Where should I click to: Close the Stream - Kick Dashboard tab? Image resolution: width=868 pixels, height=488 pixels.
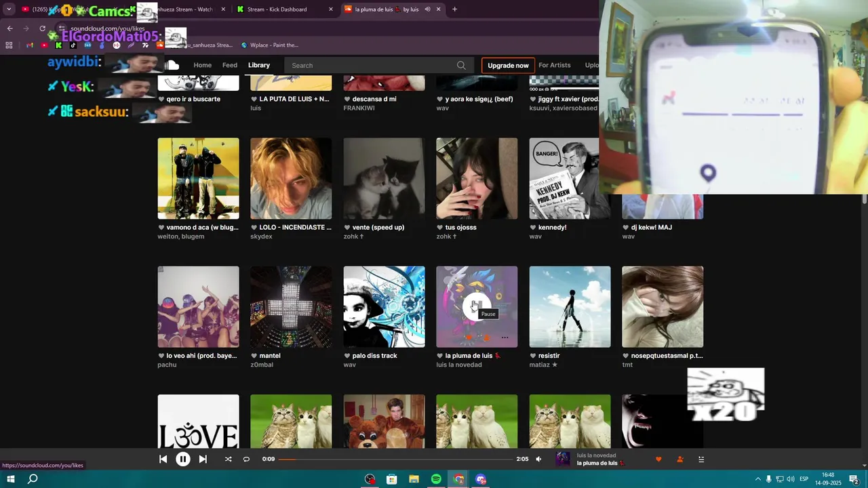coord(331,9)
